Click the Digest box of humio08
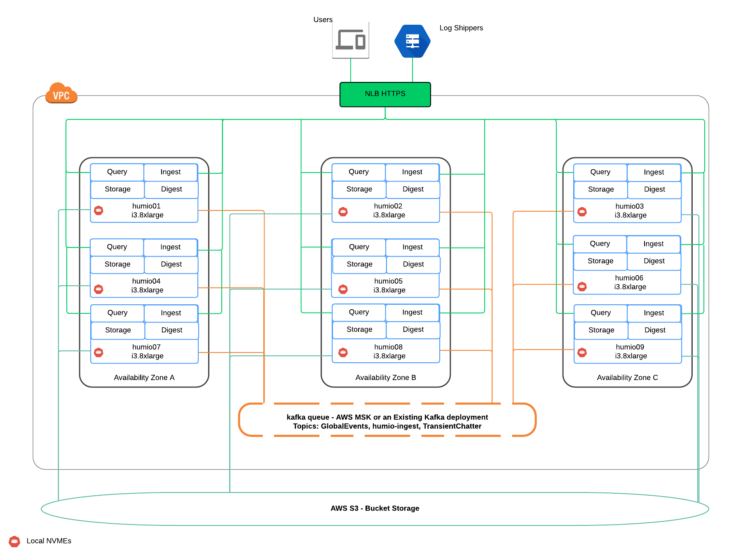The height and width of the screenshot is (560, 743). pyautogui.click(x=413, y=330)
